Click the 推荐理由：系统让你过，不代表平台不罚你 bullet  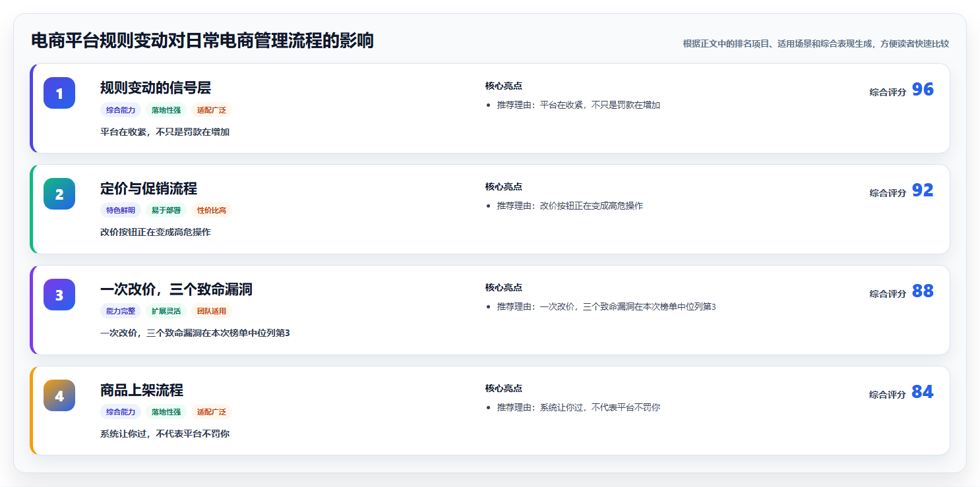(578, 408)
